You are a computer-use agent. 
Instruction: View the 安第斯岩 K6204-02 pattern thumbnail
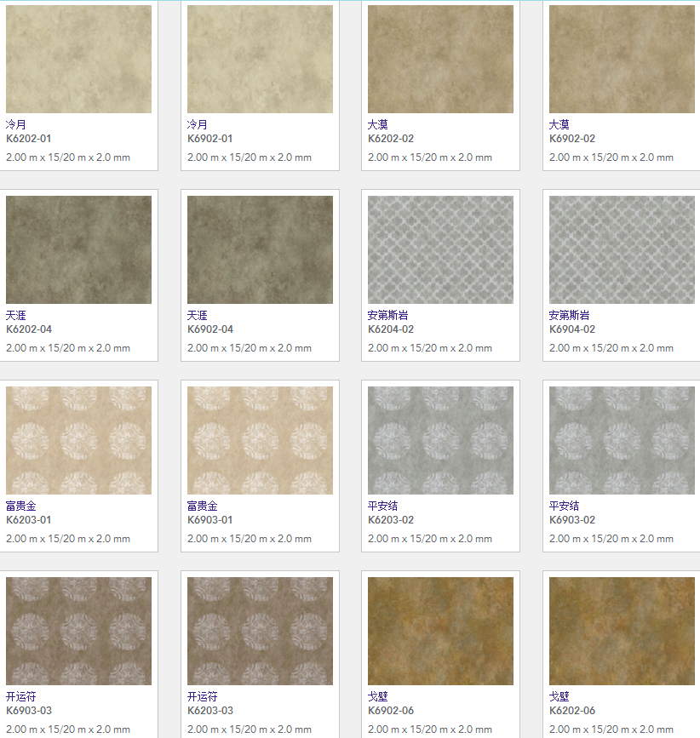coord(440,249)
